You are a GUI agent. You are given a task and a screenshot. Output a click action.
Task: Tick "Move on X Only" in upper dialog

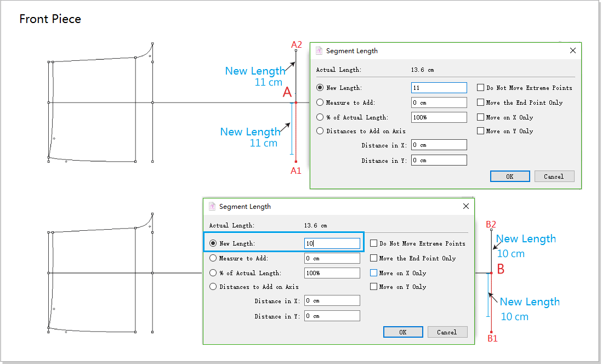(x=481, y=117)
